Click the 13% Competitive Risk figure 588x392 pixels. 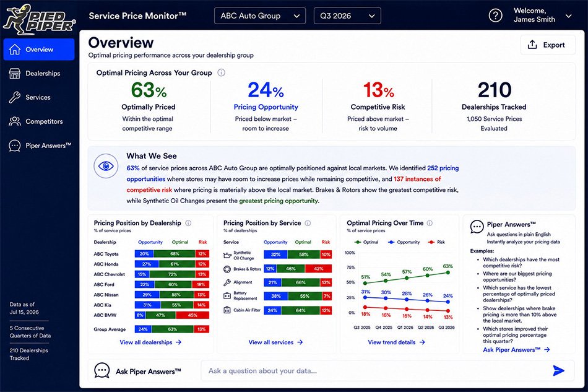click(378, 90)
